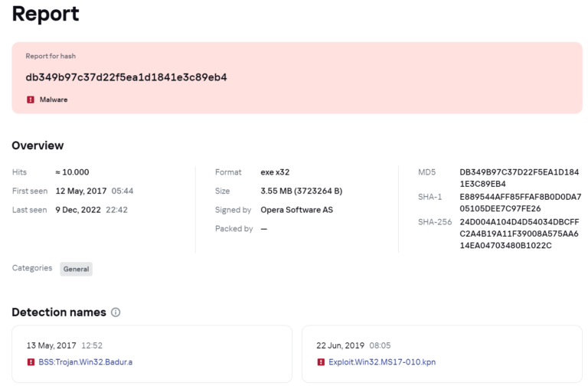Click the 13 May, 2017 detection card
The width and height of the screenshot is (588, 386).
click(x=152, y=354)
